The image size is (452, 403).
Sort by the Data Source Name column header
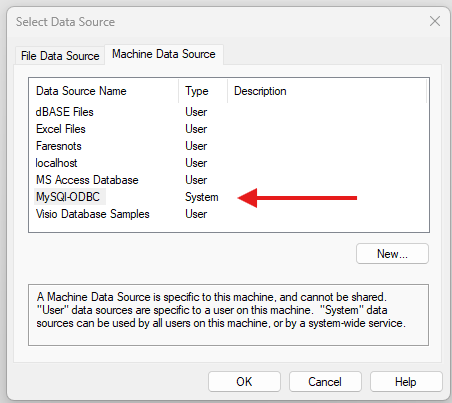tap(104, 91)
